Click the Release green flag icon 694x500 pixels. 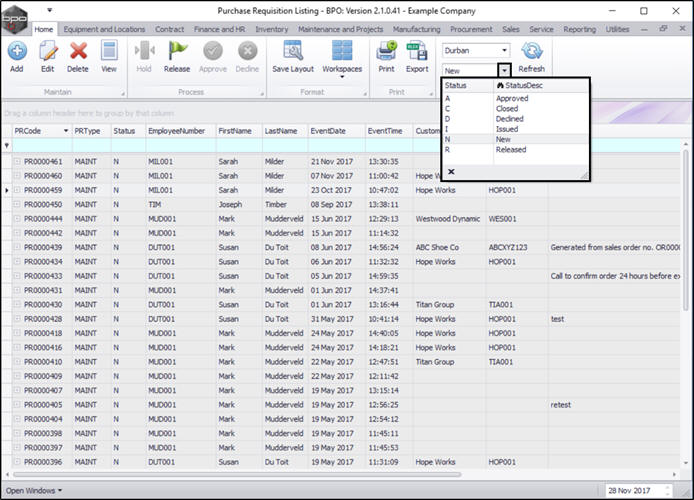(177, 51)
